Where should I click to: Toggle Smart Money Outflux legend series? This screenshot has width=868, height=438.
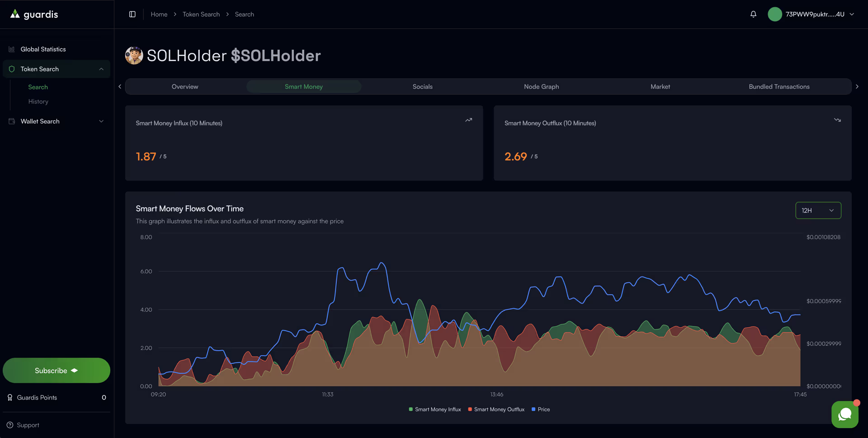(x=496, y=409)
